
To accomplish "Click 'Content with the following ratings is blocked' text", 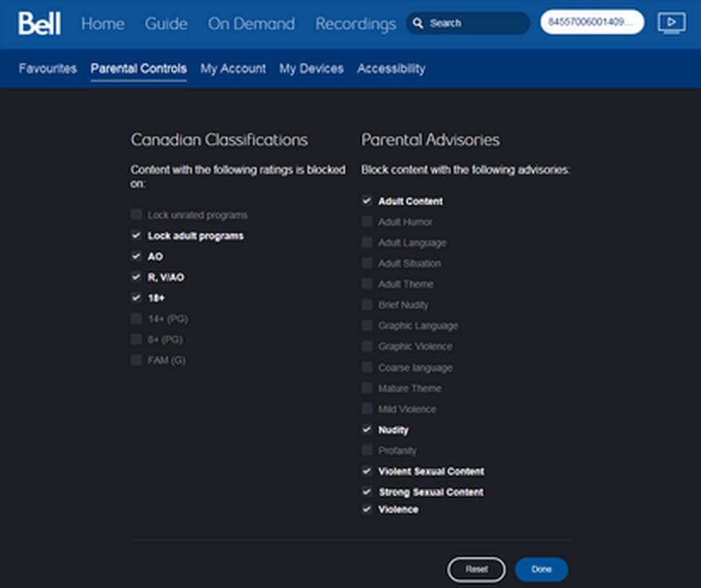I will 238,170.
